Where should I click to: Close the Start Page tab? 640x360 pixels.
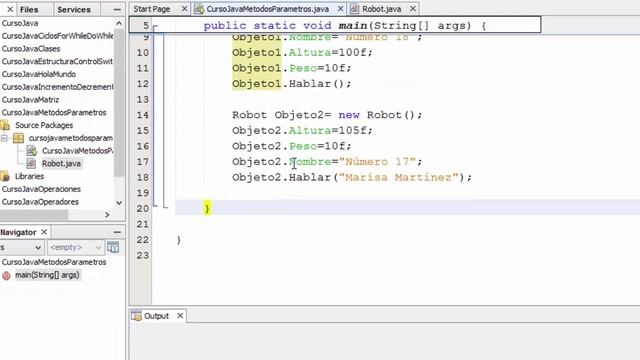tap(184, 9)
